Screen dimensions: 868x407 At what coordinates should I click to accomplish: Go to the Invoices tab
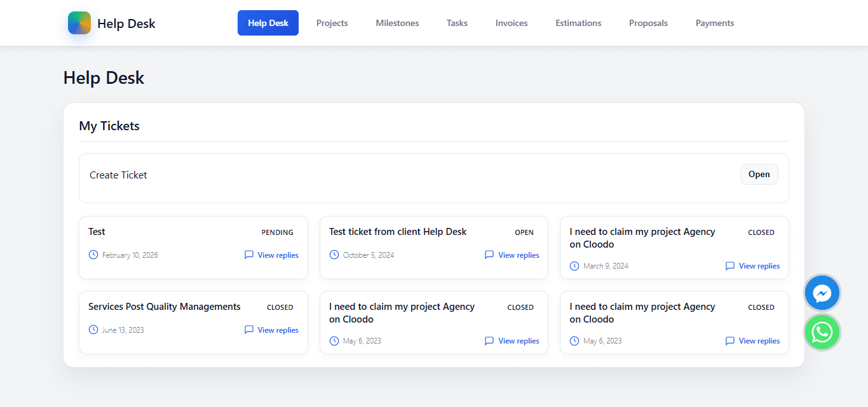[512, 23]
